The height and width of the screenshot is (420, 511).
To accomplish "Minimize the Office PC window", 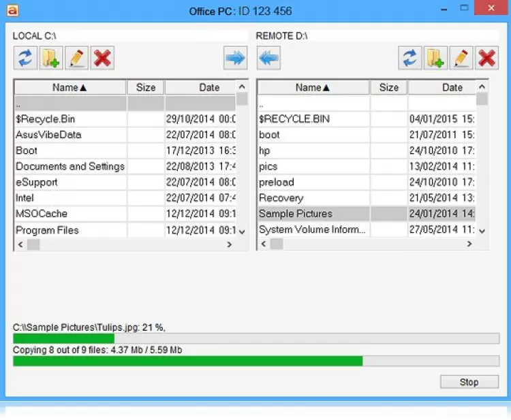I will pyautogui.click(x=444, y=9).
